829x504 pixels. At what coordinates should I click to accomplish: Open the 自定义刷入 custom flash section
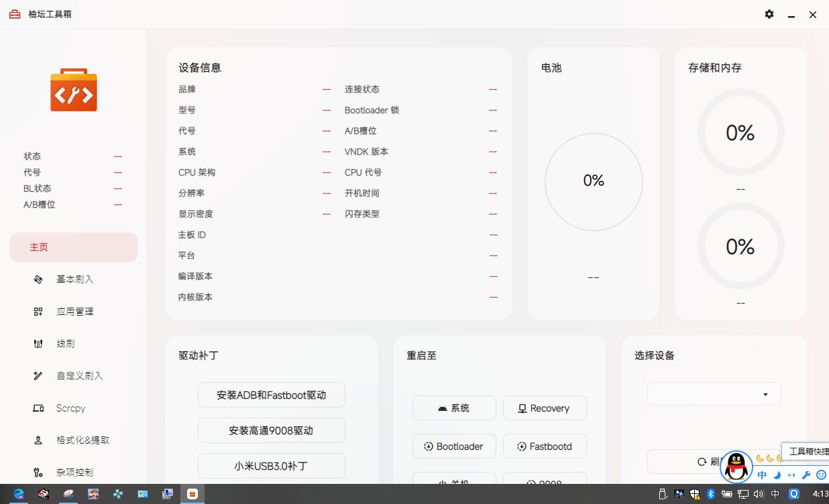tap(74, 375)
